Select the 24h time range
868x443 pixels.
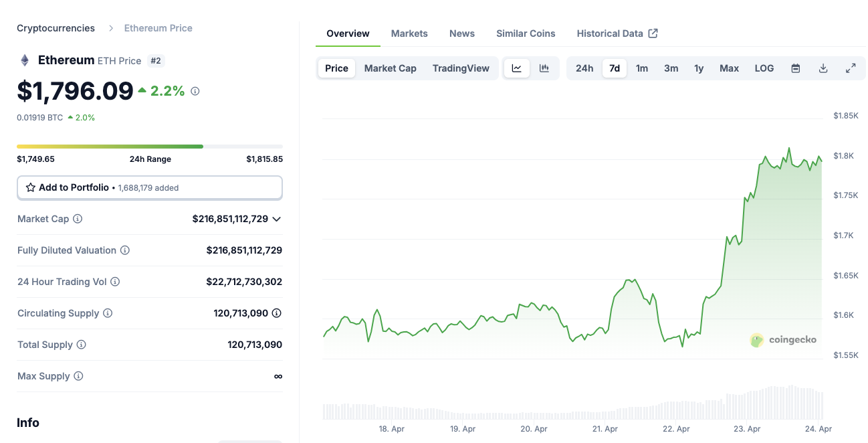coord(584,68)
